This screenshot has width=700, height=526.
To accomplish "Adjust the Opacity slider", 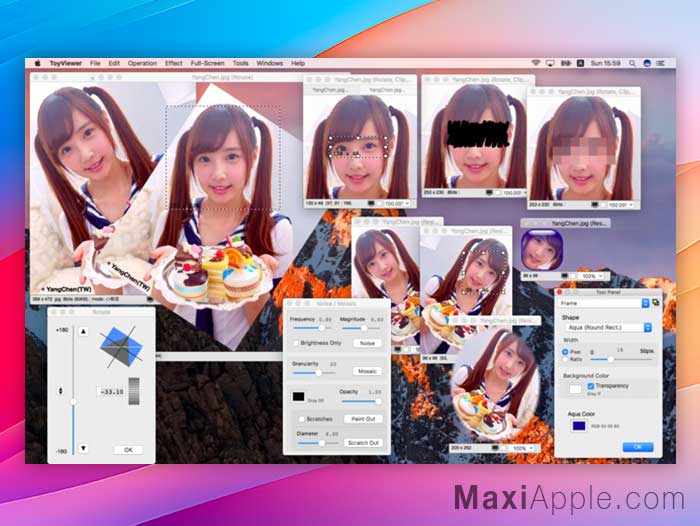I will click(361, 401).
